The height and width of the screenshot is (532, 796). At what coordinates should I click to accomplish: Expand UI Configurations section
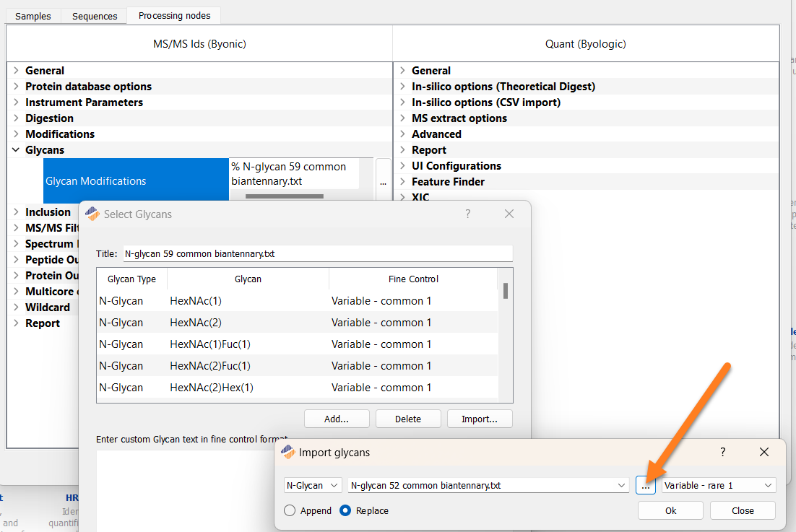pos(402,166)
